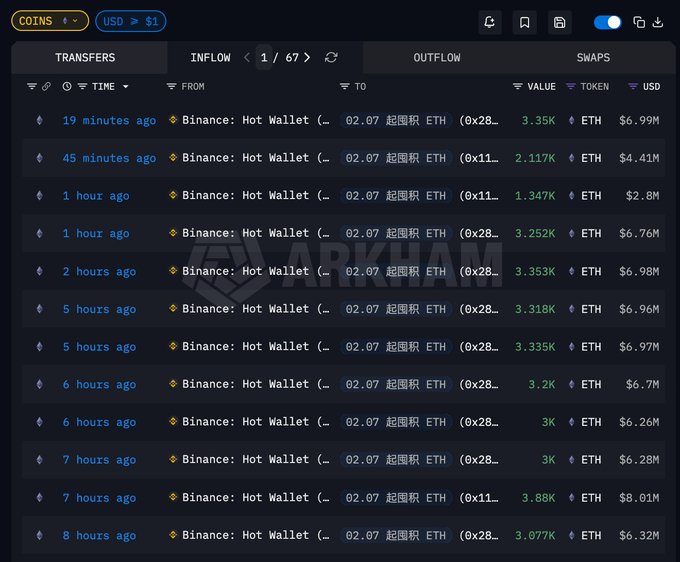Go to next page of transfers
Viewport: 680px width, 562px height.
[x=307, y=58]
